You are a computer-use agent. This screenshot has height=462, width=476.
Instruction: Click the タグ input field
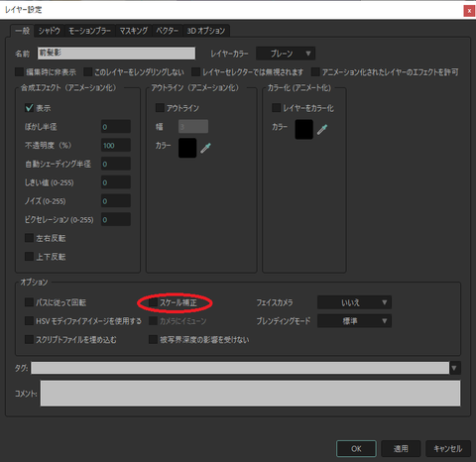pos(240,368)
